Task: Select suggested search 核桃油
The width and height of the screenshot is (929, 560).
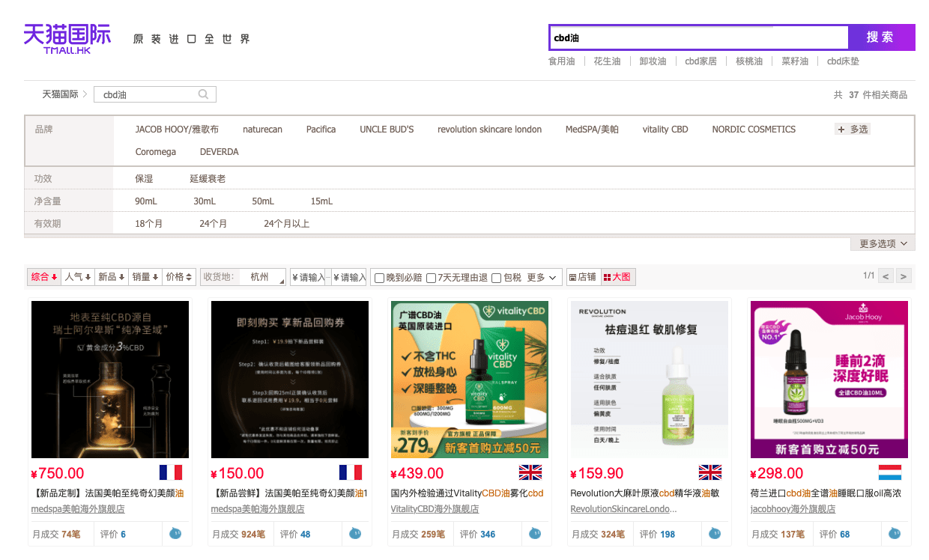Action: (749, 61)
